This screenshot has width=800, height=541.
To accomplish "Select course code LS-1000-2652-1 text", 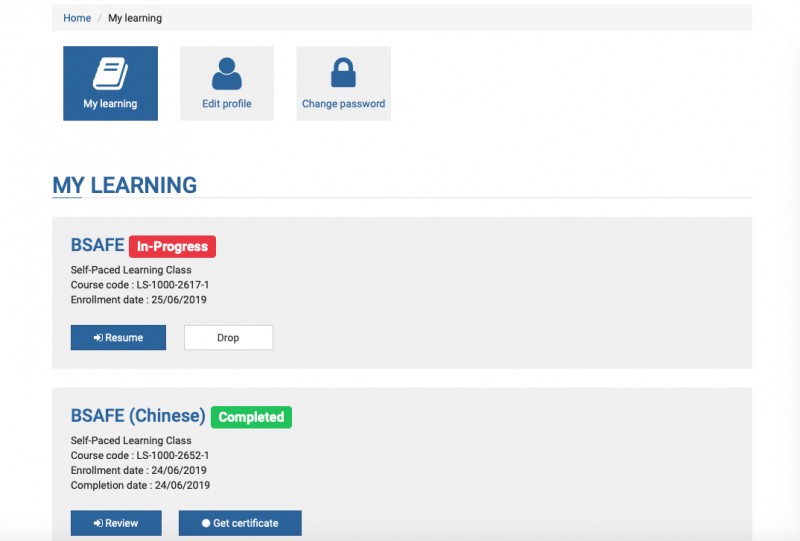I will click(x=172, y=455).
